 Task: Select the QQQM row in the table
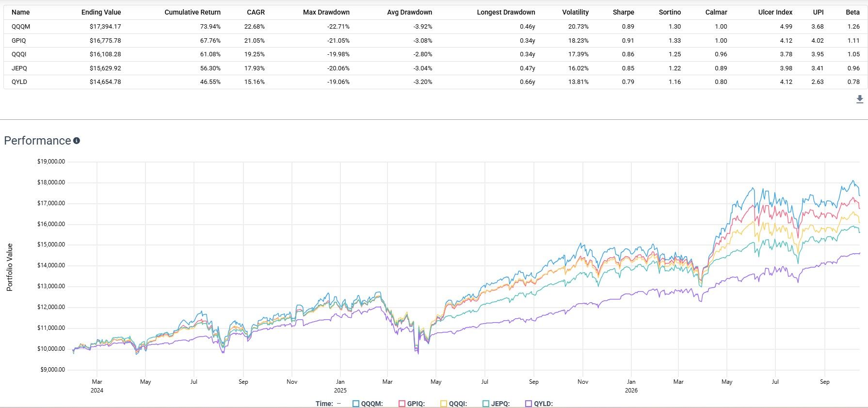[434, 27]
